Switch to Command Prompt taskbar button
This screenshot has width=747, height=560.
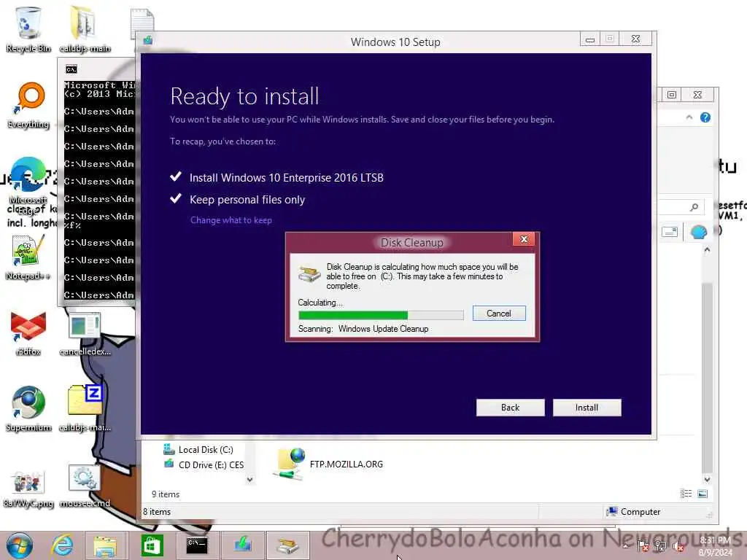coord(197,545)
